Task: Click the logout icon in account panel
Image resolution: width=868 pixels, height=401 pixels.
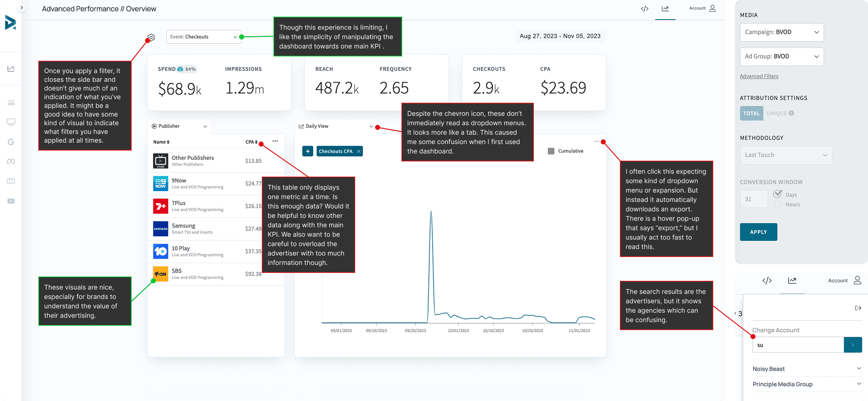Action: [x=858, y=308]
